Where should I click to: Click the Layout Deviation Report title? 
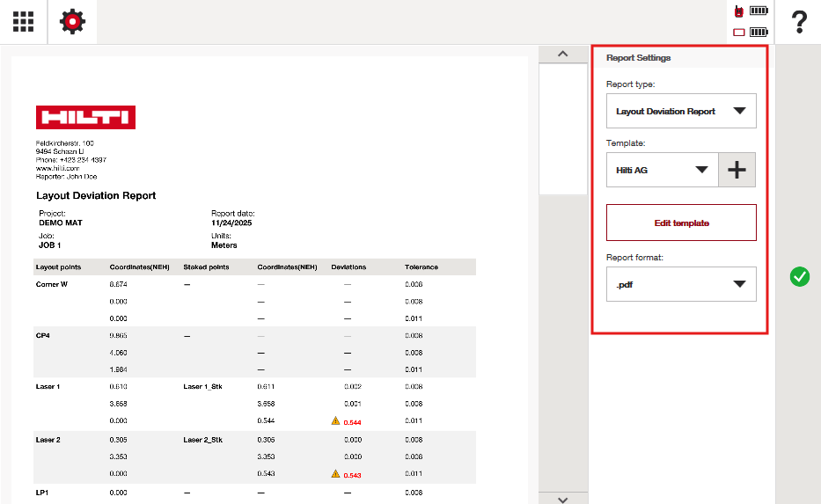tap(96, 195)
